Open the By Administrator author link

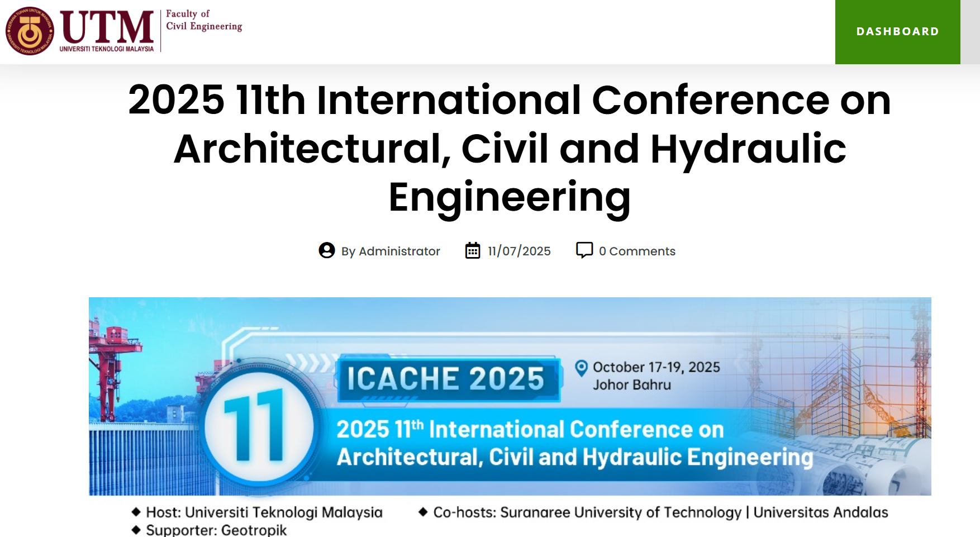point(391,251)
